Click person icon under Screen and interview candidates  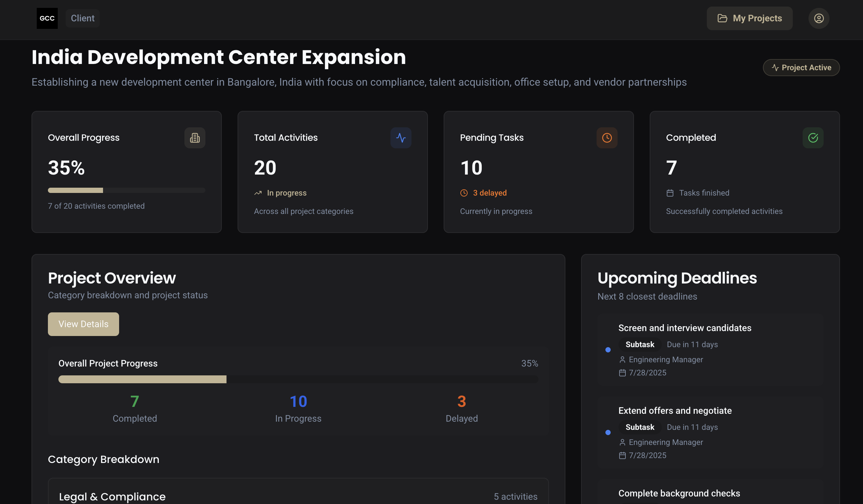tap(622, 360)
